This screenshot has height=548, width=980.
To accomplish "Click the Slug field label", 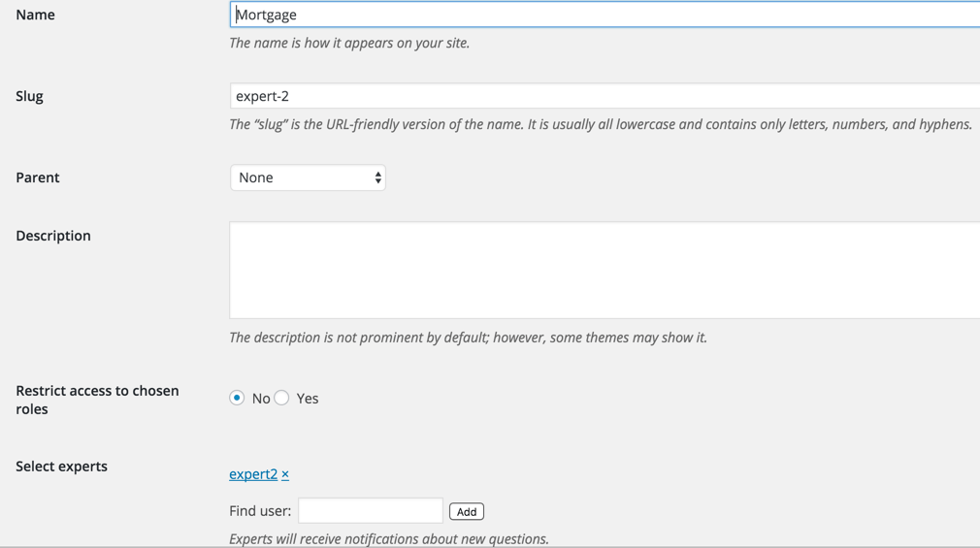I will point(29,96).
